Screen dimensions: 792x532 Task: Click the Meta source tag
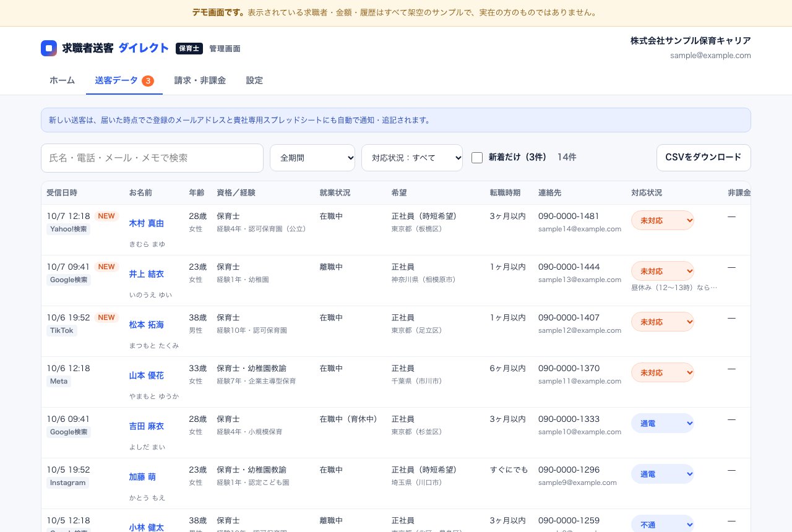pyautogui.click(x=59, y=381)
